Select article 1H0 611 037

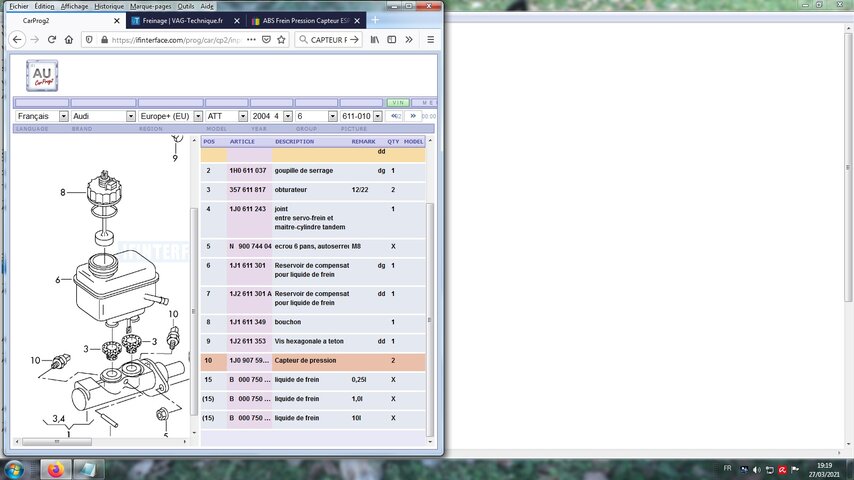[x=248, y=171]
